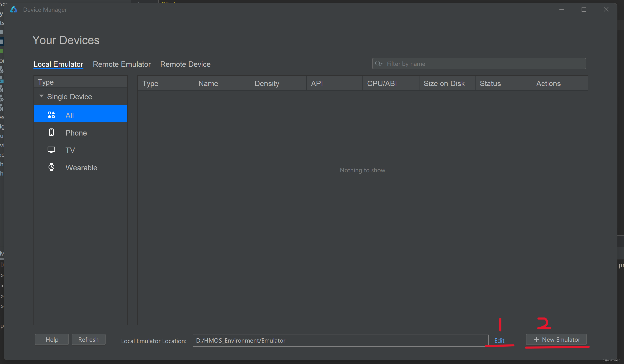Click the TV monitor icon
624x364 pixels.
[x=51, y=150]
